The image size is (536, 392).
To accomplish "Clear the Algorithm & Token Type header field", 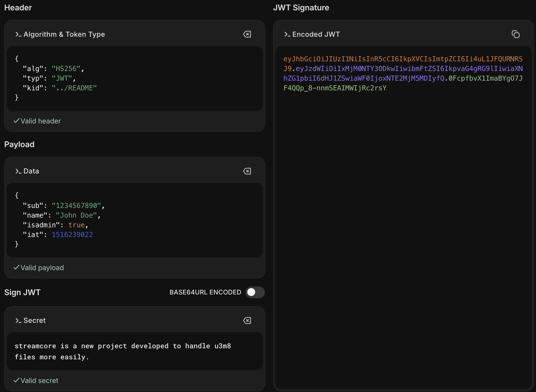I will coord(247,34).
